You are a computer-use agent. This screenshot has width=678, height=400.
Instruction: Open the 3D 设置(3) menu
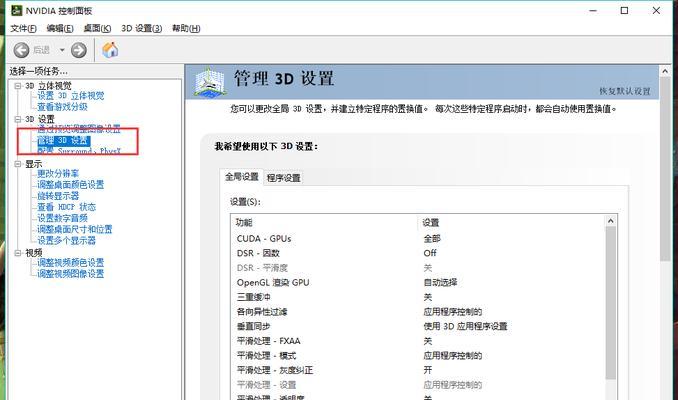(141, 29)
